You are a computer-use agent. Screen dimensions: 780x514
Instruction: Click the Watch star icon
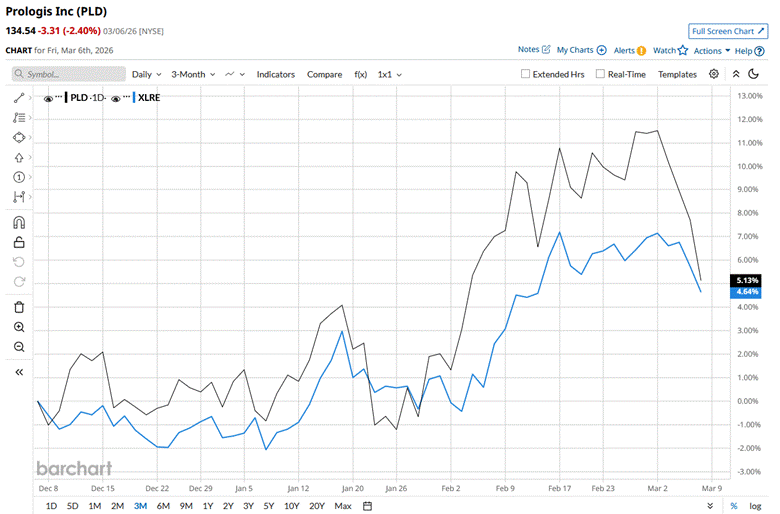coord(683,50)
